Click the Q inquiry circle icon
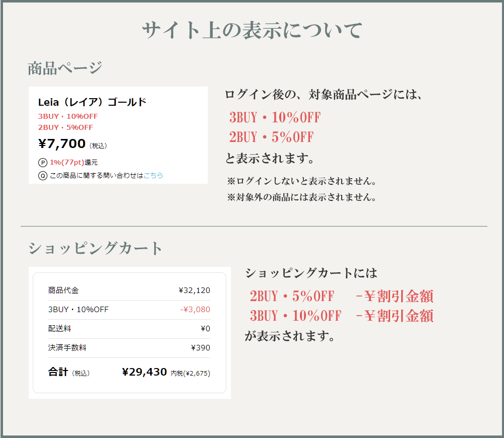 pos(42,176)
